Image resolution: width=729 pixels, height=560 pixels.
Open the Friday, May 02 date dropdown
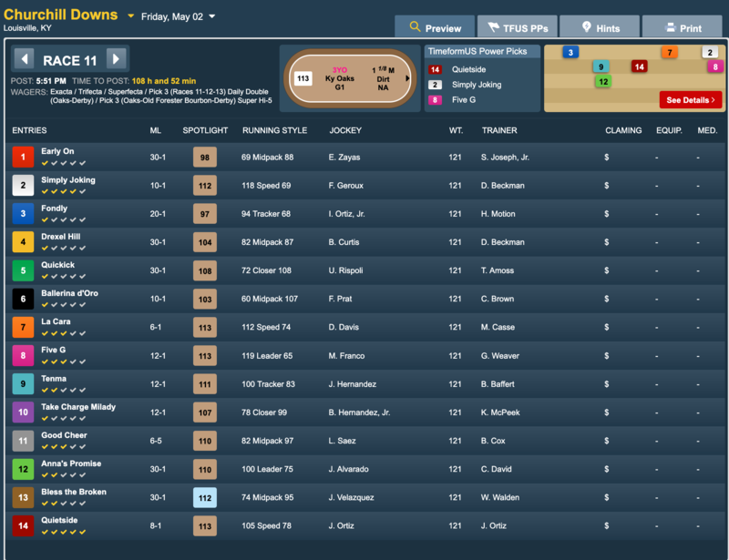(x=212, y=16)
